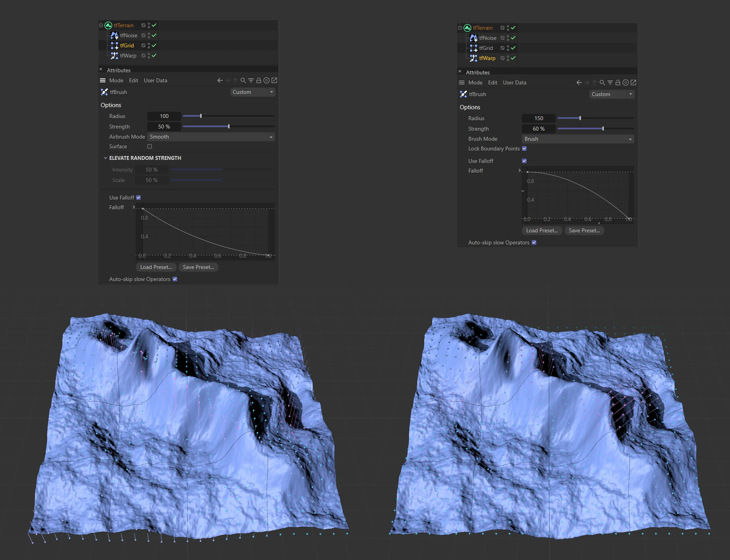Uncheck Lock Boundary Points
730x560 pixels.
524,149
